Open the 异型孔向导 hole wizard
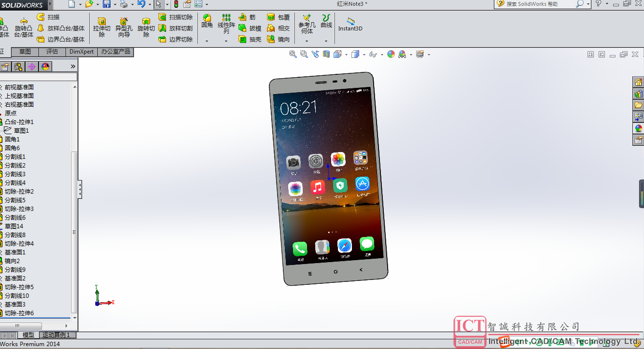The height and width of the screenshot is (349, 644). click(124, 28)
